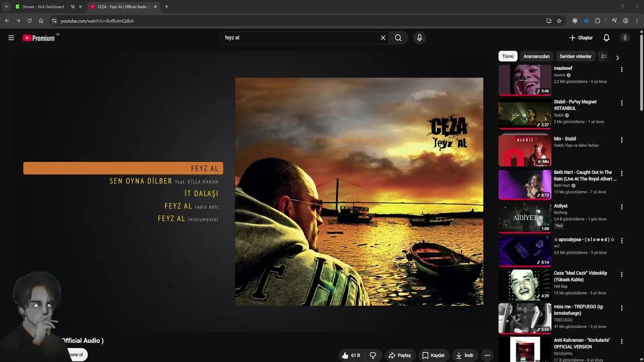The height and width of the screenshot is (362, 644).
Task: Go back in the browser
Action: (x=7, y=21)
